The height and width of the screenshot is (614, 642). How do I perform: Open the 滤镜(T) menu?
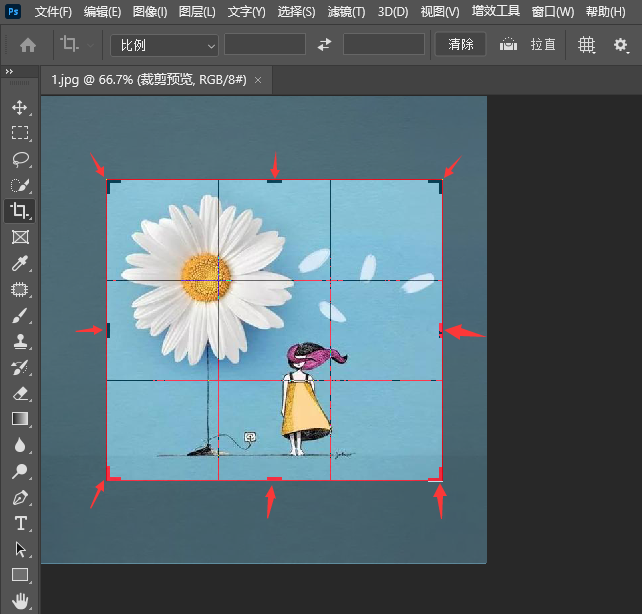pos(348,12)
